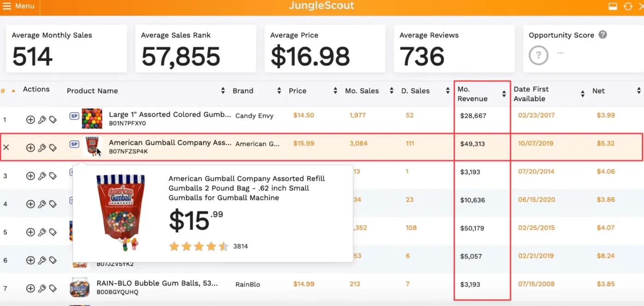This screenshot has width=644, height=306.
Task: Click ASIN B01N7PFXY0
Action: [127, 124]
